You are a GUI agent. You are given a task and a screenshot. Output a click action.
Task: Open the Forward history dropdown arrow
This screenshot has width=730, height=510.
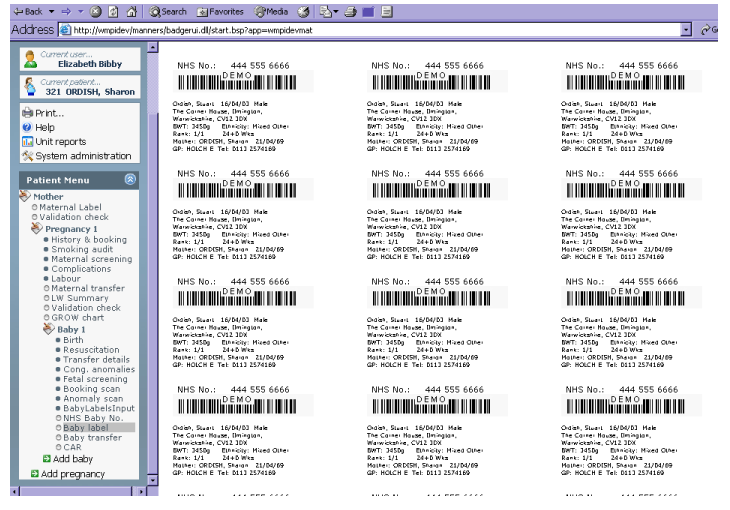[80, 12]
